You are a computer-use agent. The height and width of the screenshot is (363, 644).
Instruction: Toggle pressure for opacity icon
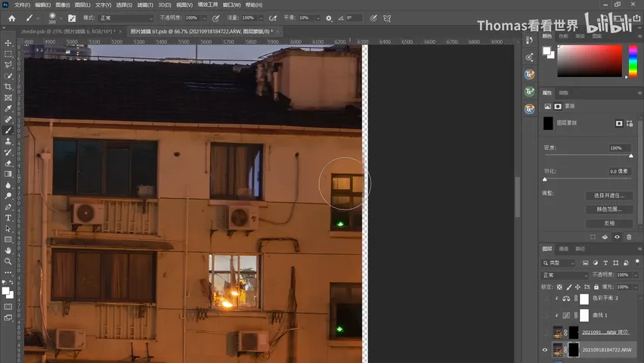point(215,18)
